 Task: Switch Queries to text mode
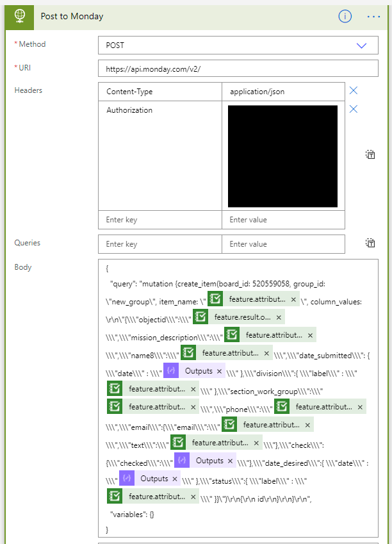(370, 243)
